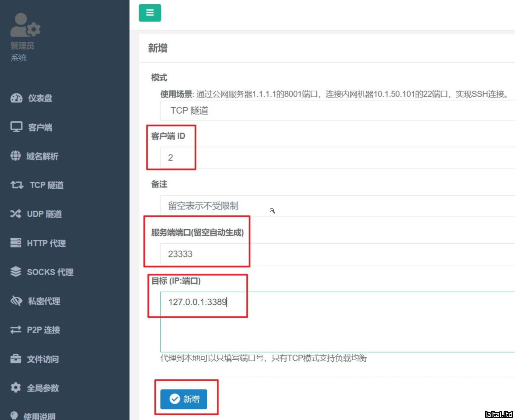
Task: Click the target IP:port text area
Action: [336, 322]
